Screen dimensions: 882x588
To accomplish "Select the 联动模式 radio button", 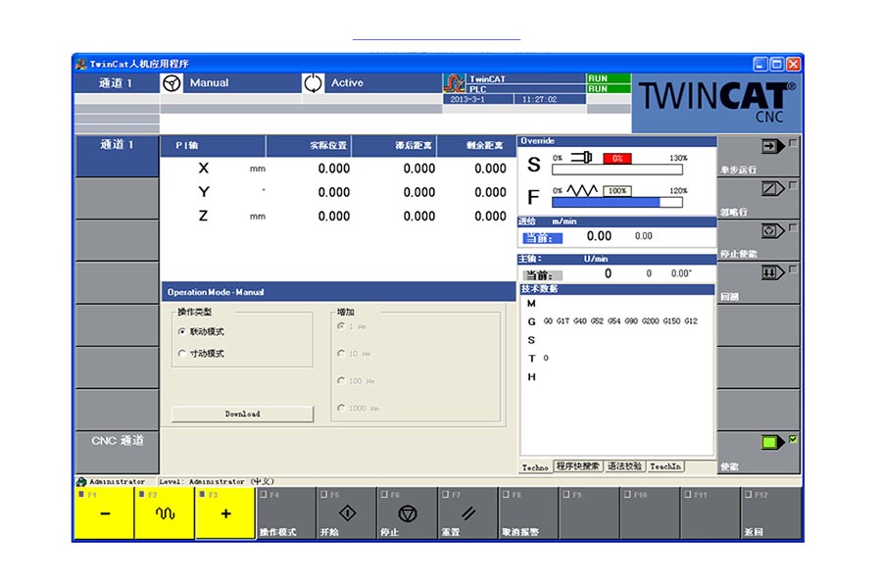I will (x=181, y=332).
